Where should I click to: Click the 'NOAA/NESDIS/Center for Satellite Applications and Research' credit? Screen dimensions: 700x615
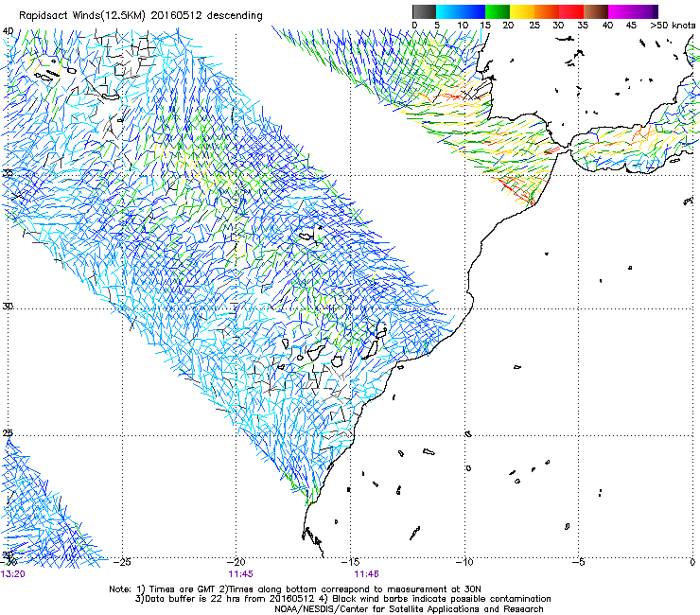[409, 609]
